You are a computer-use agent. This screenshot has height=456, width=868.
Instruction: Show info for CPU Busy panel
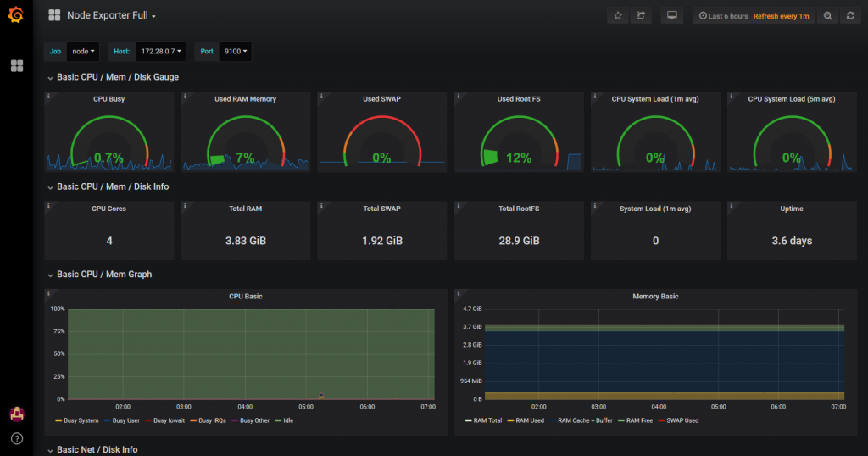(x=48, y=97)
